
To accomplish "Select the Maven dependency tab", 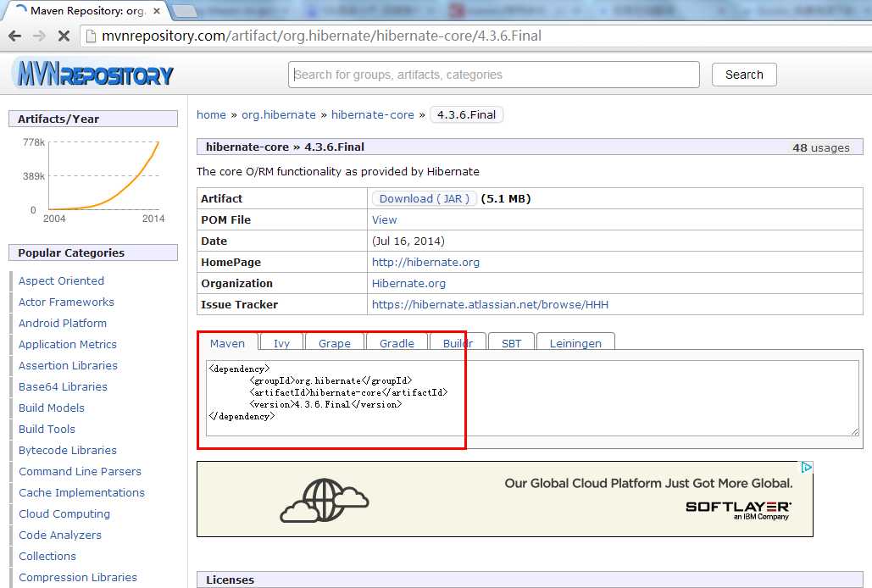I will (x=227, y=343).
